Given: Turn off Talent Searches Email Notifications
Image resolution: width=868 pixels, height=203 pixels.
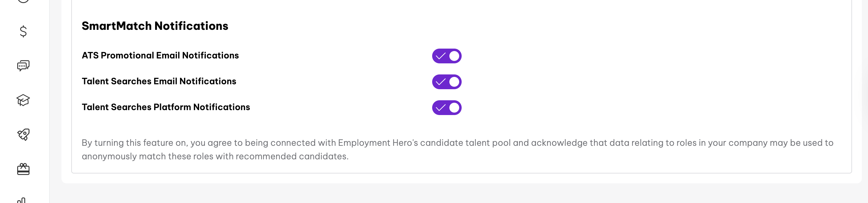Looking at the screenshot, I should (x=447, y=82).
